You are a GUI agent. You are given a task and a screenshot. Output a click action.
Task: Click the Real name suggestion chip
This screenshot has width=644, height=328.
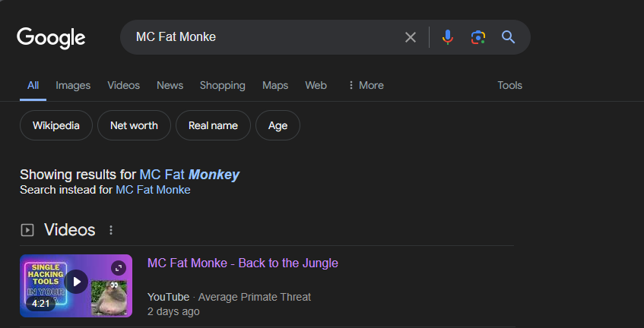(x=213, y=125)
